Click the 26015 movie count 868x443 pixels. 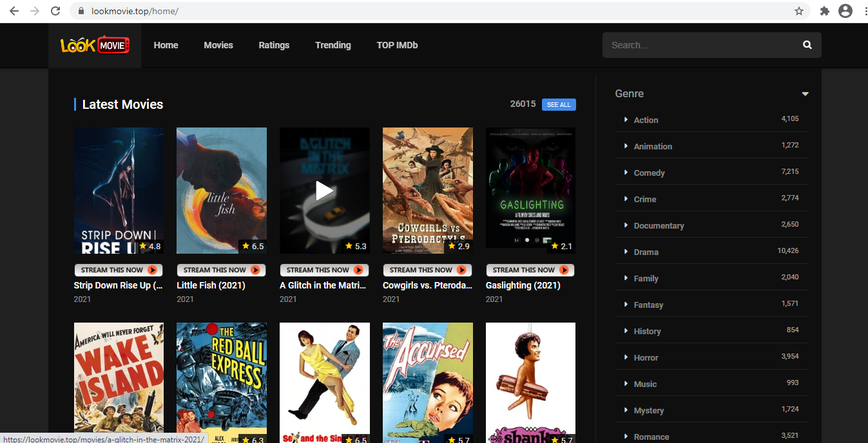point(523,104)
